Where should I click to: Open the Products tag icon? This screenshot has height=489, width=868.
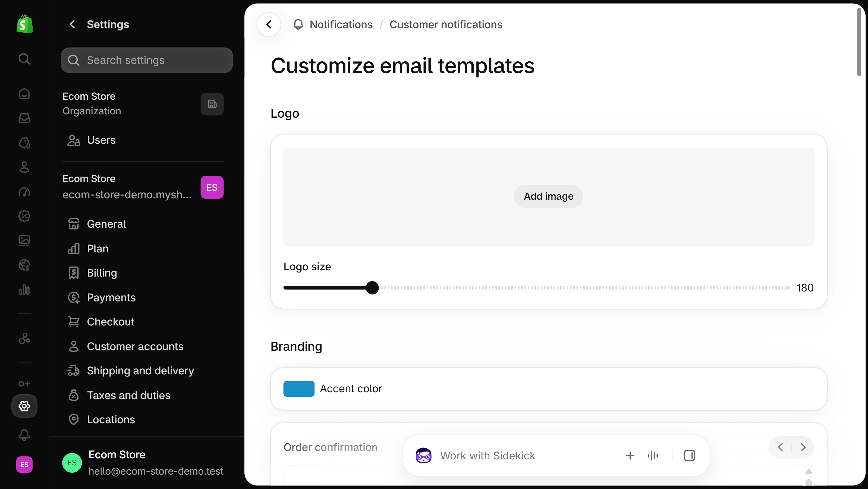click(24, 143)
